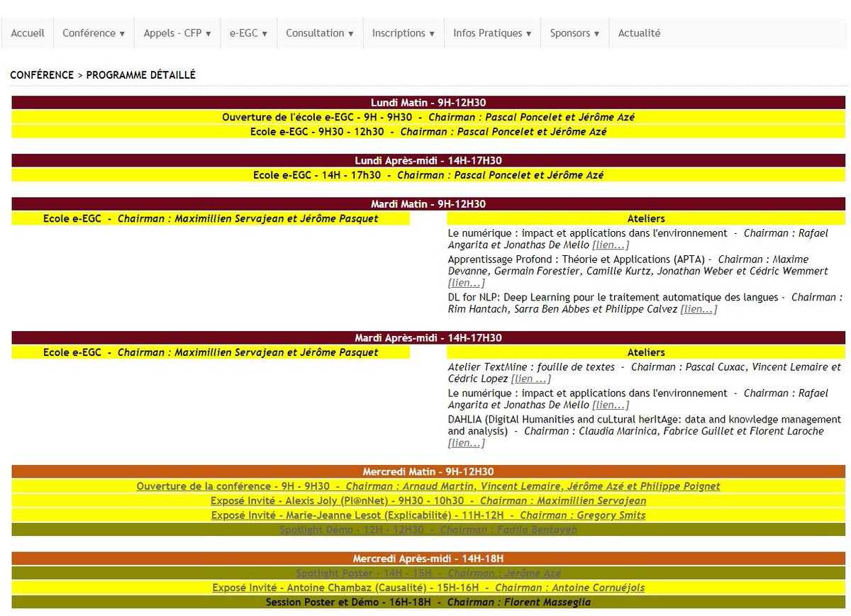851x616 pixels.
Task: Open the Conférence dropdown menu
Action: click(92, 33)
